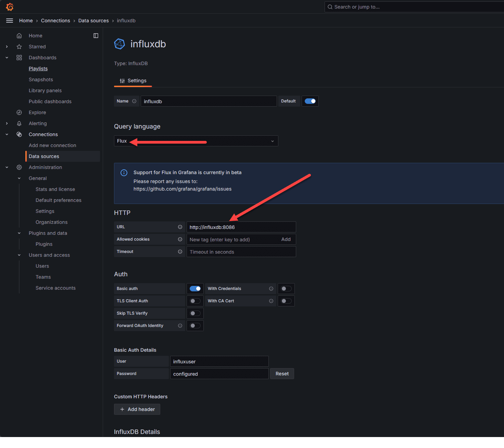
Task: Open Default preferences in sidebar
Action: tap(59, 200)
